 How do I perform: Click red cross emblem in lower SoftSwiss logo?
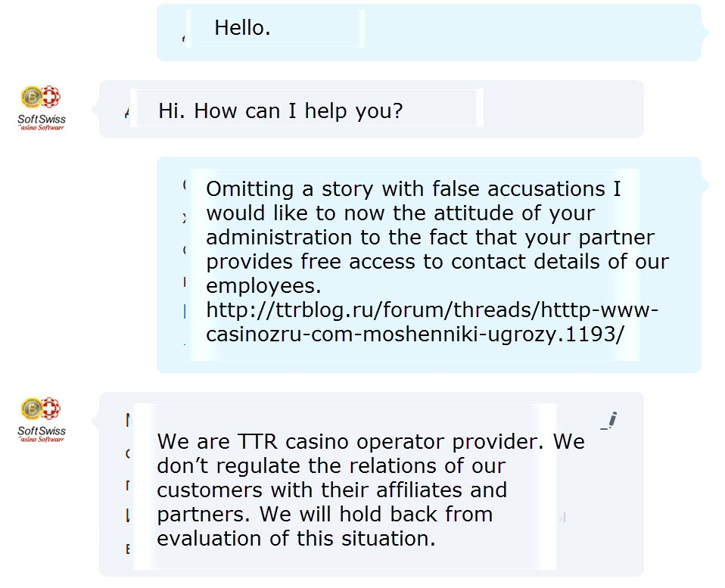click(51, 409)
